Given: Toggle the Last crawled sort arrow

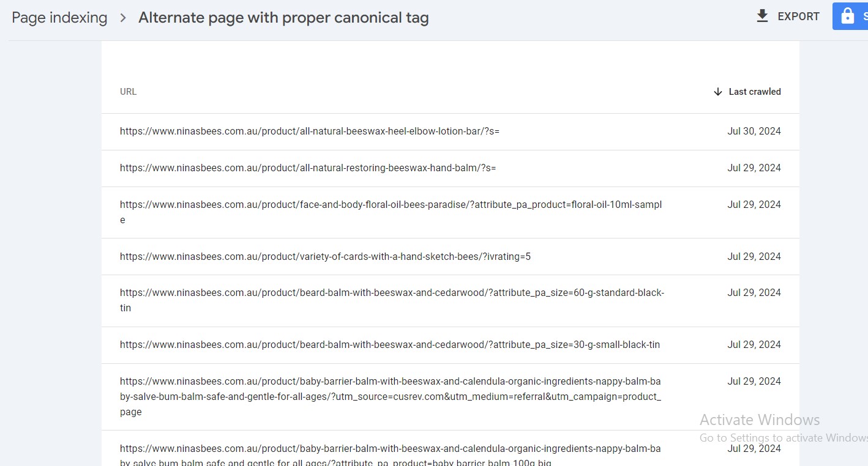Looking at the screenshot, I should tap(718, 92).
